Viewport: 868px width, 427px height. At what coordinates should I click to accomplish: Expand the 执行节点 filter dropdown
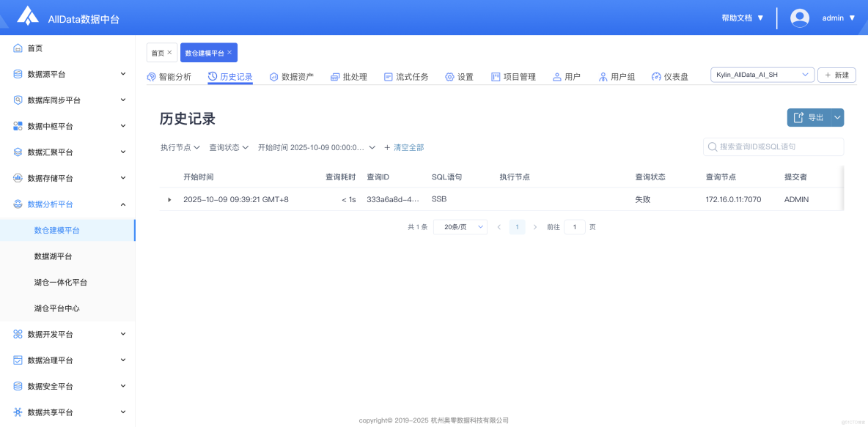tap(180, 146)
